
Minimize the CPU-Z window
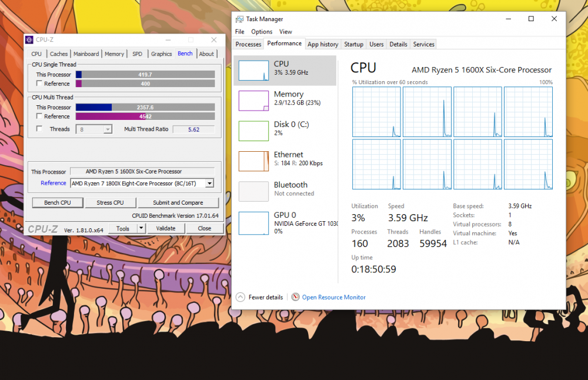click(x=168, y=40)
